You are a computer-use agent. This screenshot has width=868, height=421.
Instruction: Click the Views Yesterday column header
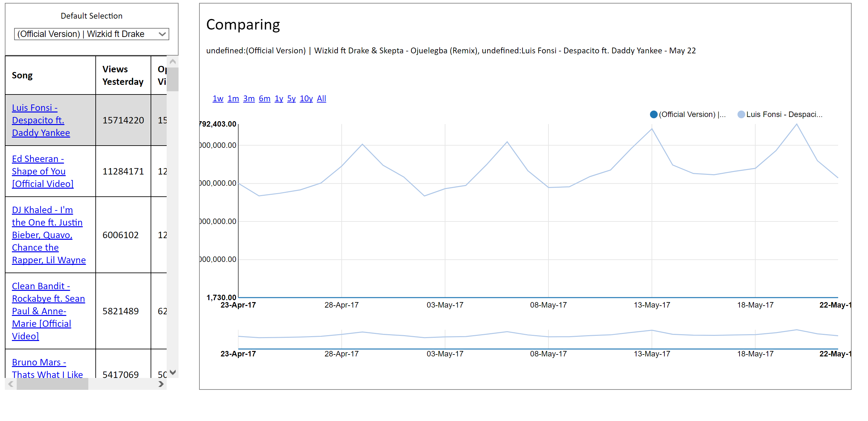123,75
